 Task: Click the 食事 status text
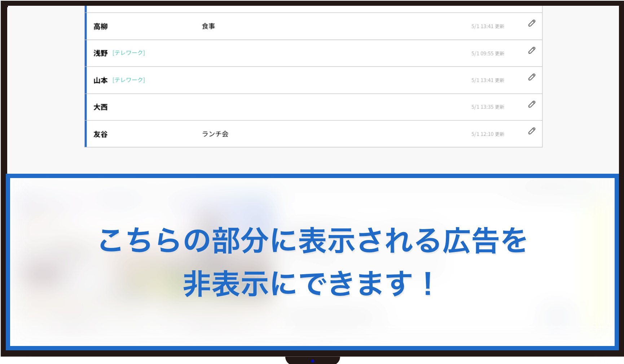(x=208, y=26)
